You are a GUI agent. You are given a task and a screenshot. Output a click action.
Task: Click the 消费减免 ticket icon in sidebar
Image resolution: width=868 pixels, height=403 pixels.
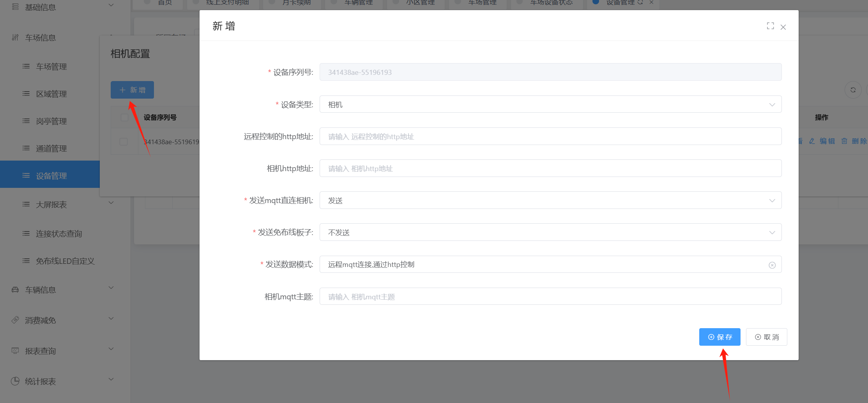(15, 320)
